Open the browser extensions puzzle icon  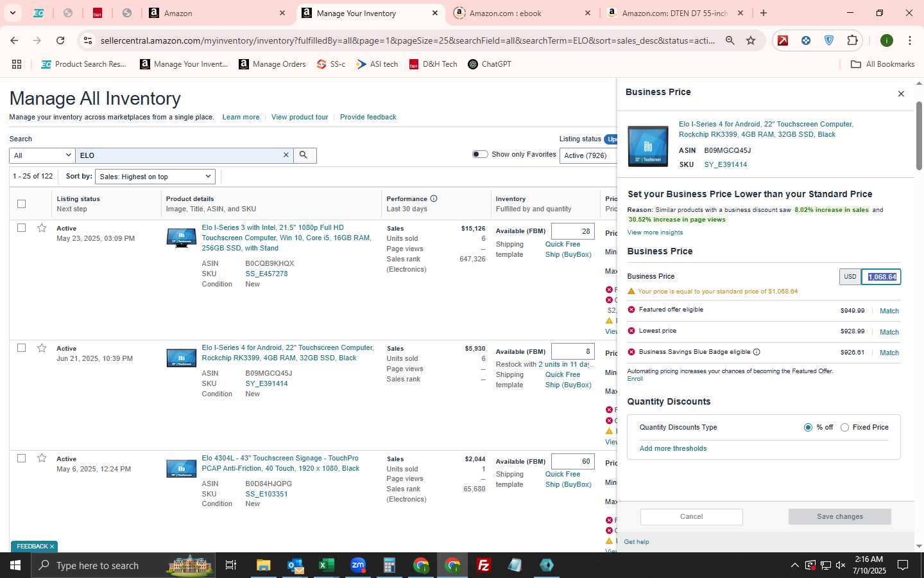pyautogui.click(x=852, y=40)
